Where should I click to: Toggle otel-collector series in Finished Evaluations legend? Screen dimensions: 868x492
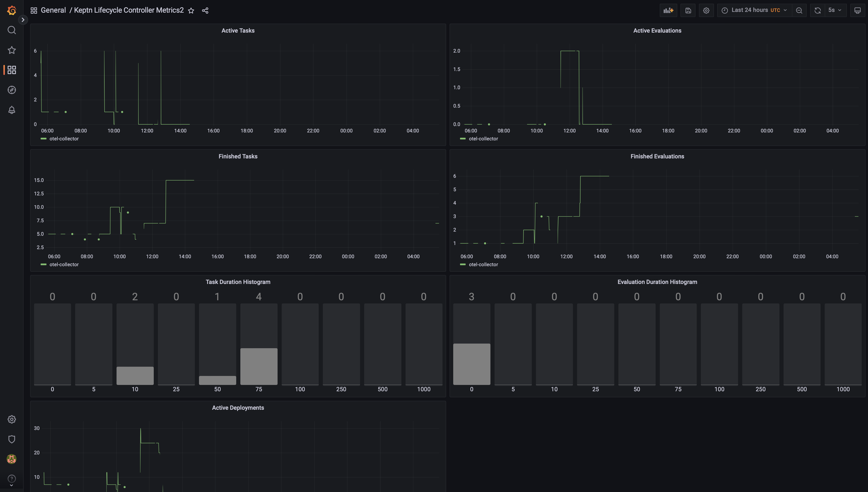(483, 264)
